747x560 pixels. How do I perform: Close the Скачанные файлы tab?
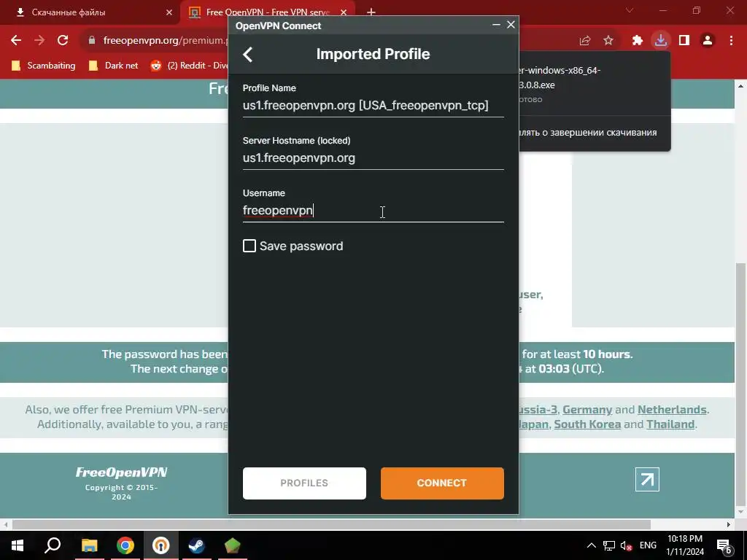point(169,12)
